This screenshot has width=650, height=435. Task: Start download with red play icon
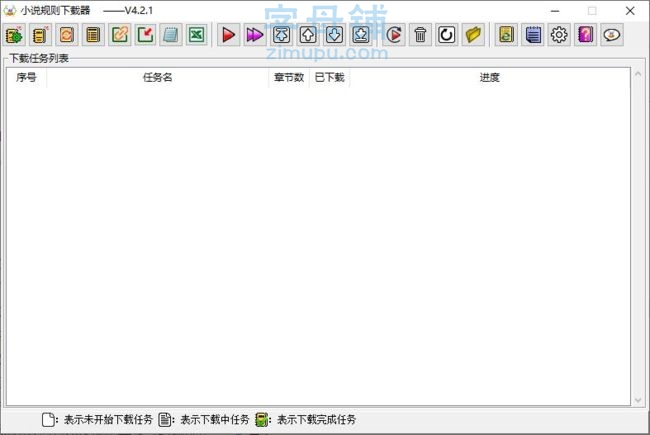(x=228, y=35)
